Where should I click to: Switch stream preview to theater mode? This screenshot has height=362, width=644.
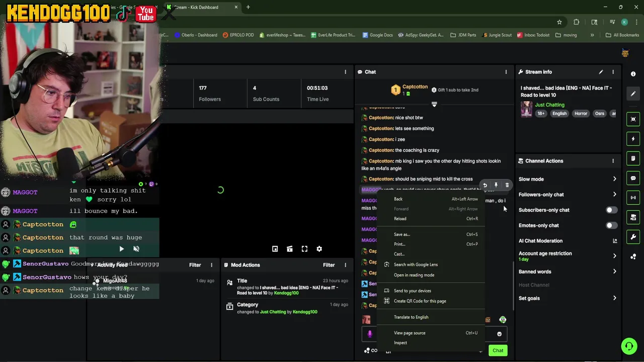coord(290,249)
